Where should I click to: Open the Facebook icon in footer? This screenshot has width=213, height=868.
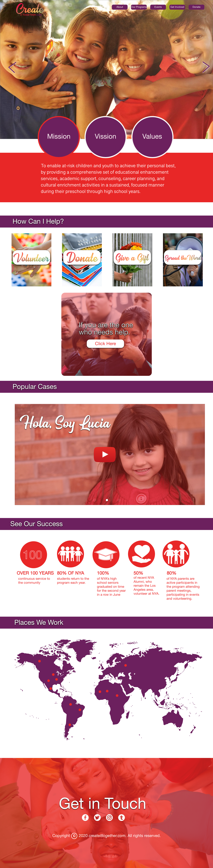[85, 817]
